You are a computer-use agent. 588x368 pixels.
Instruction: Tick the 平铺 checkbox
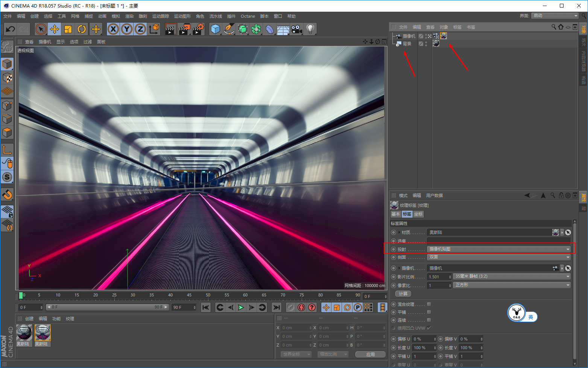pyautogui.click(x=429, y=312)
